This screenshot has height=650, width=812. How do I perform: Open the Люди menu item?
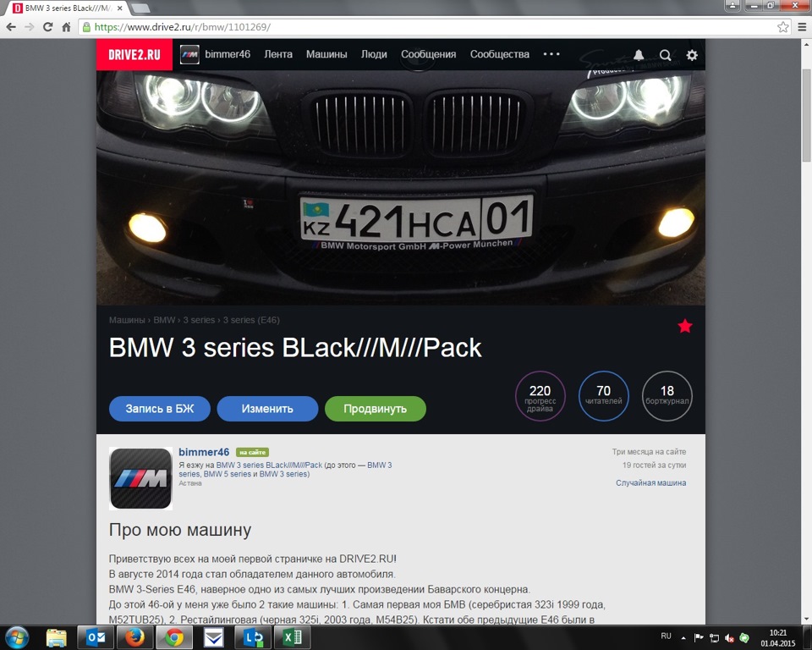(x=374, y=54)
